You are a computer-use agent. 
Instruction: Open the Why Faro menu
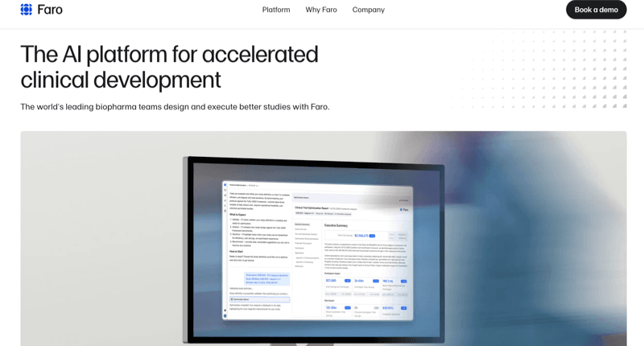(x=321, y=10)
